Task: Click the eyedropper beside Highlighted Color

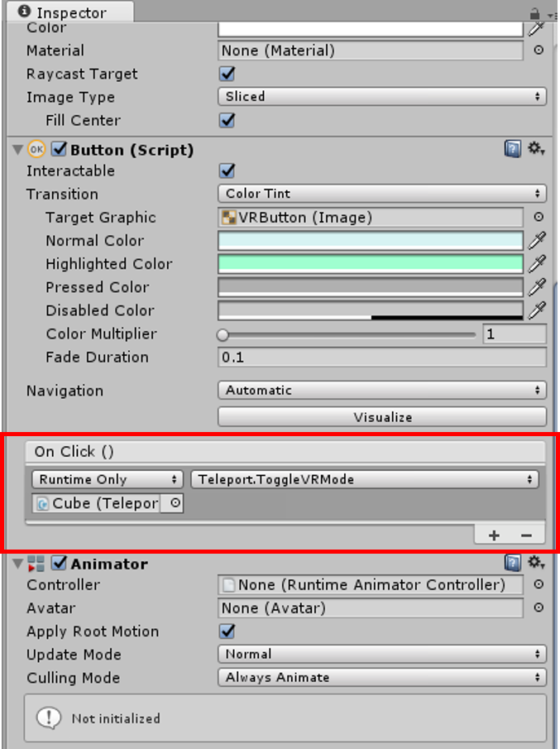Action: [537, 264]
